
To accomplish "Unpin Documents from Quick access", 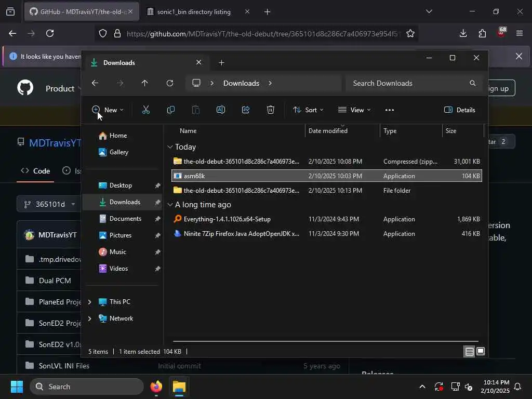I will pos(157,219).
